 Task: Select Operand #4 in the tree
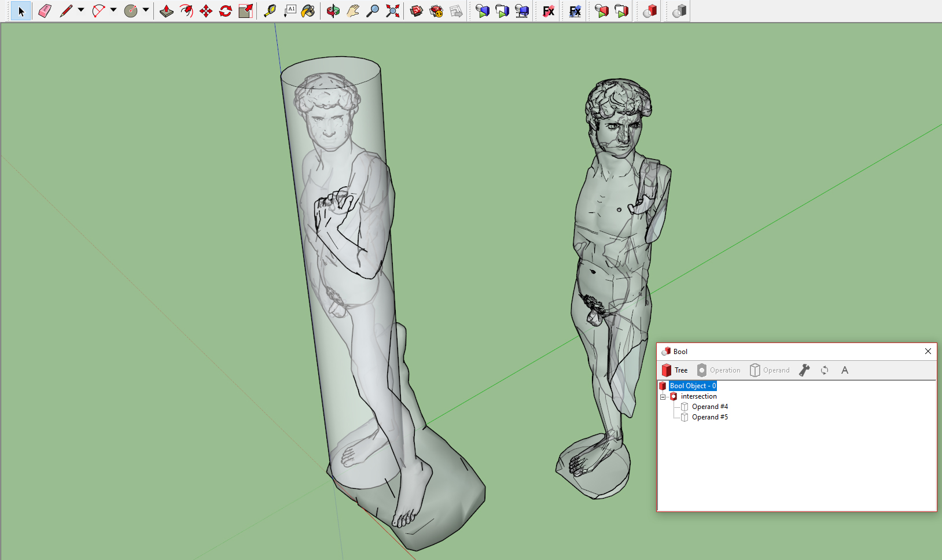(x=709, y=407)
